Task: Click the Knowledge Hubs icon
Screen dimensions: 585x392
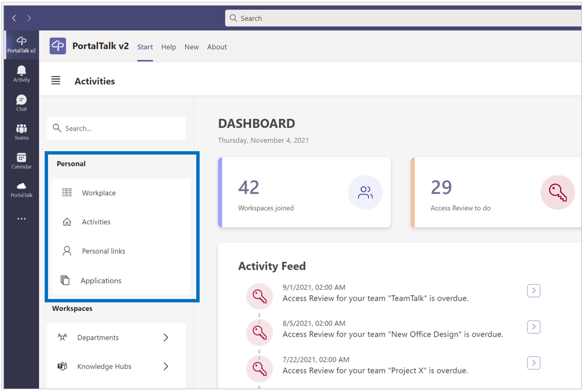Action: point(62,366)
